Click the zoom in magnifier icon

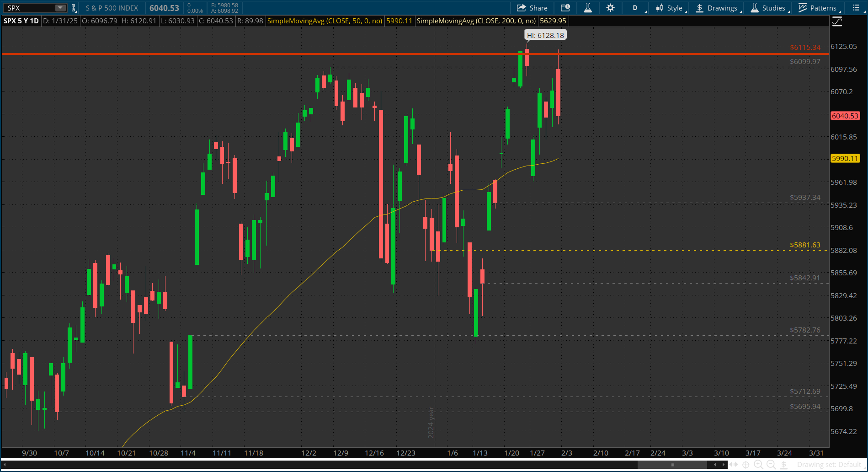click(x=759, y=465)
